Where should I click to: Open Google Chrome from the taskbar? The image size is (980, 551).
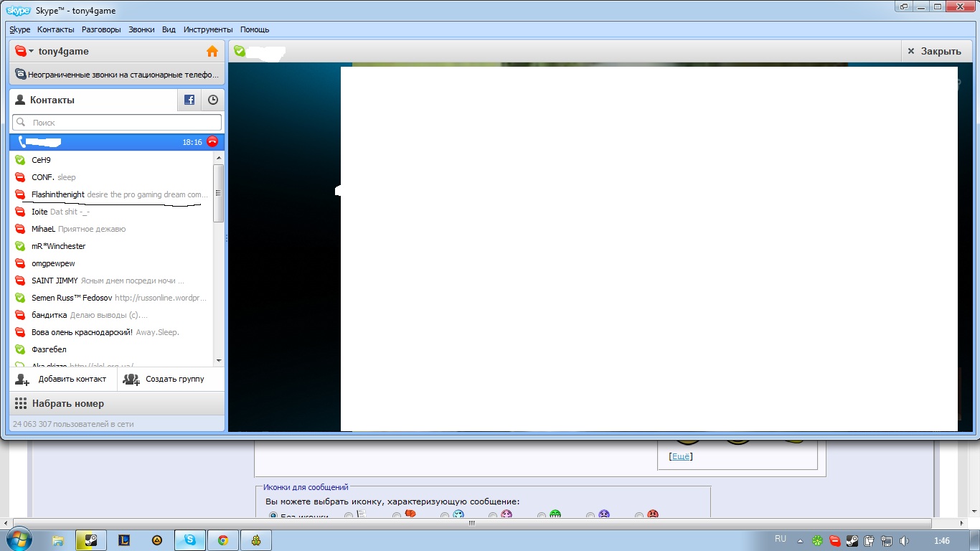[223, 540]
